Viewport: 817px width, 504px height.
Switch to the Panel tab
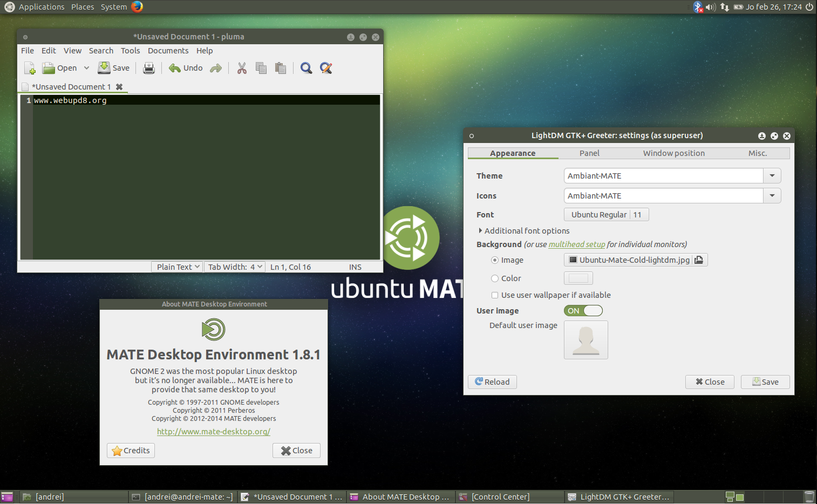click(x=589, y=153)
